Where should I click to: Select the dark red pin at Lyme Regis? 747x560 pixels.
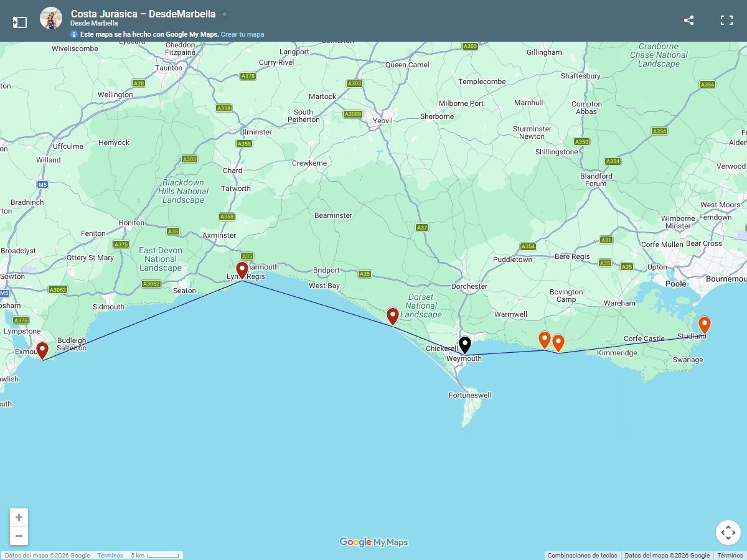pos(242,271)
